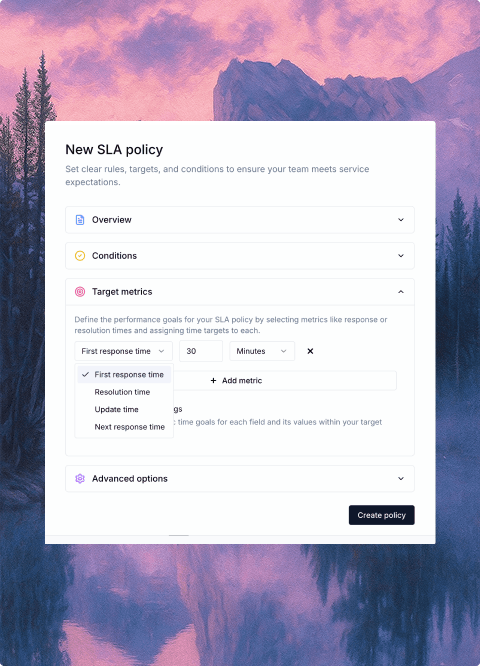Click the Create policy button
This screenshot has width=480, height=666.
tap(381, 515)
